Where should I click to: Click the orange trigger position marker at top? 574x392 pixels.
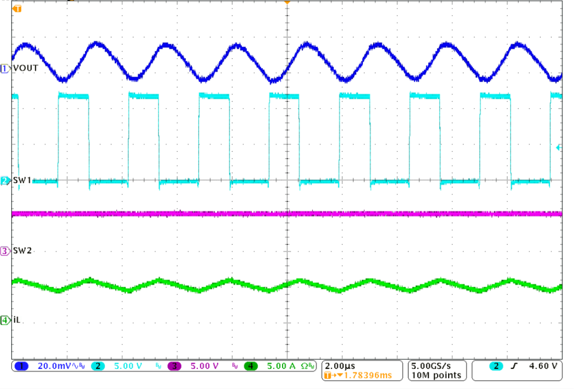(287, 4)
